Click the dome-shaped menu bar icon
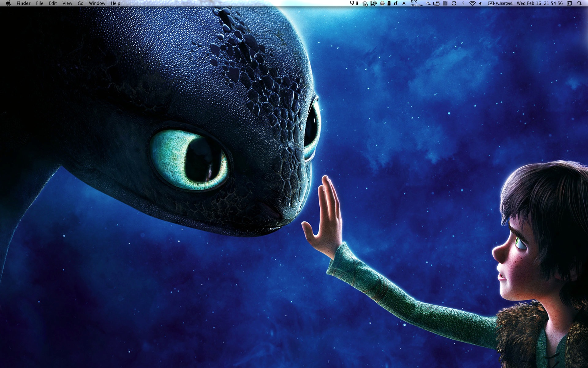The image size is (588, 368). point(382,3)
